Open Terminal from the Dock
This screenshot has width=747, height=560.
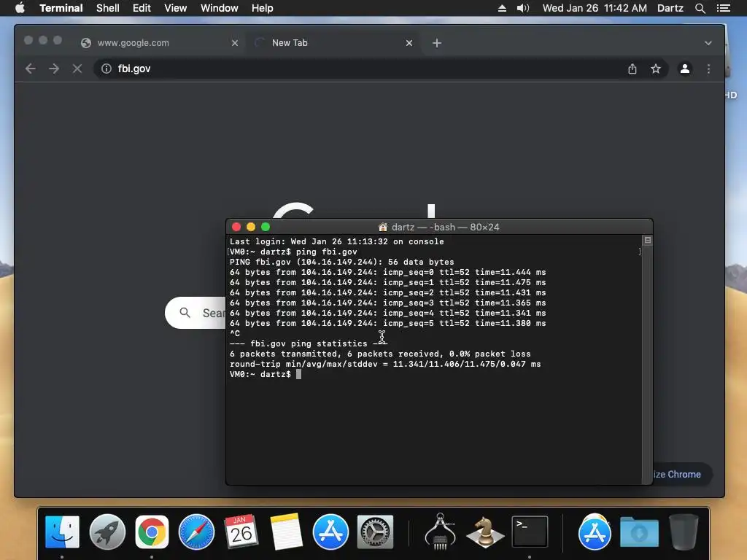click(x=530, y=532)
